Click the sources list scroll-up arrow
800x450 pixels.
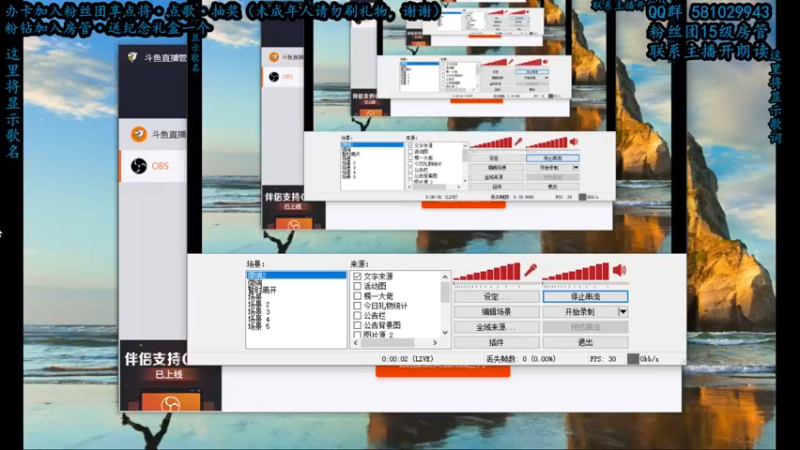[x=445, y=277]
